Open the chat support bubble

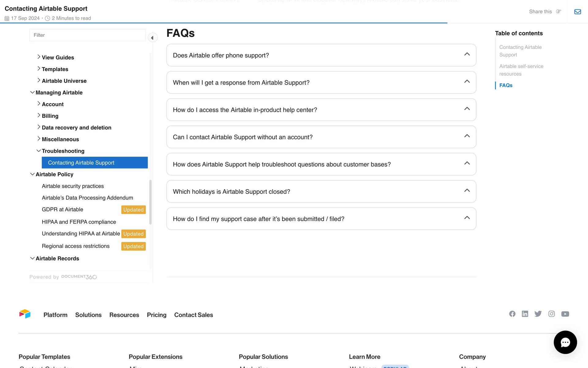[x=565, y=342]
